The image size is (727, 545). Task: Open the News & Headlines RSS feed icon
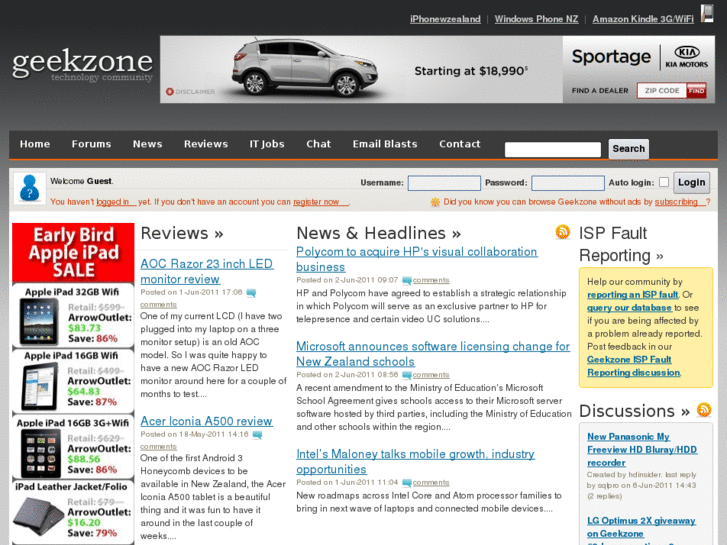(x=562, y=231)
